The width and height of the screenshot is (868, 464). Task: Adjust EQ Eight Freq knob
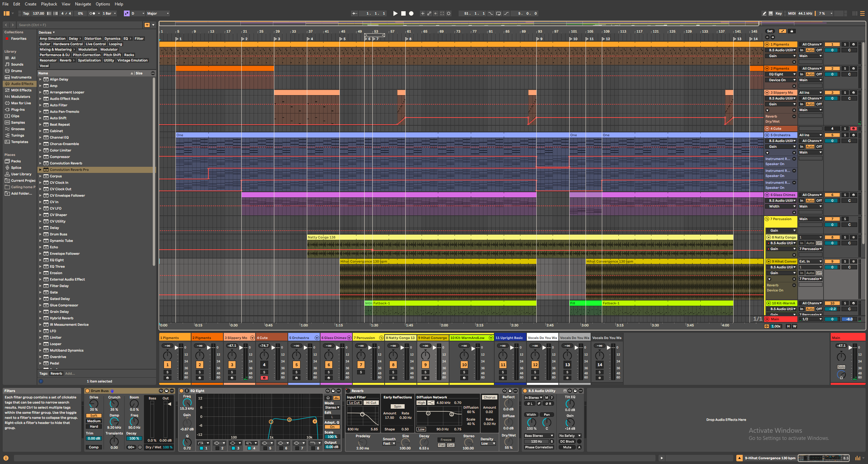(x=187, y=403)
